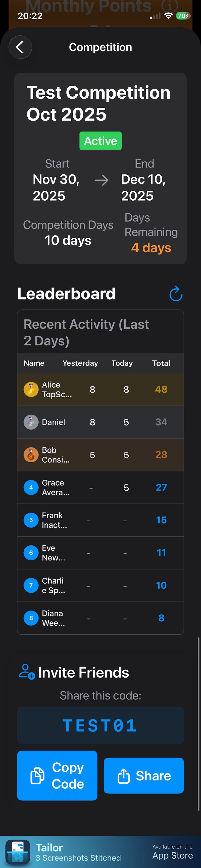Screen dimensions: 201x868
Task: Tap the battery indicator showing 70 percent
Action: [x=183, y=16]
